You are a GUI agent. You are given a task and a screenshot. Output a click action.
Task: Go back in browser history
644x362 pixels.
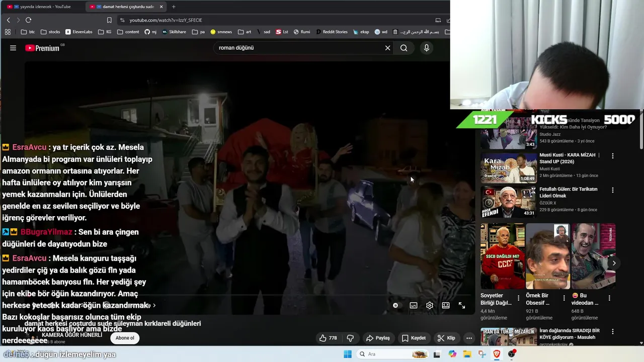8,20
